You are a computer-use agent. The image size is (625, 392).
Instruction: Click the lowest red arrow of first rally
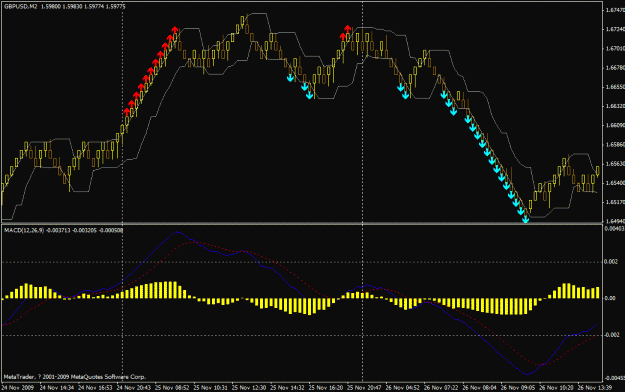127,112
